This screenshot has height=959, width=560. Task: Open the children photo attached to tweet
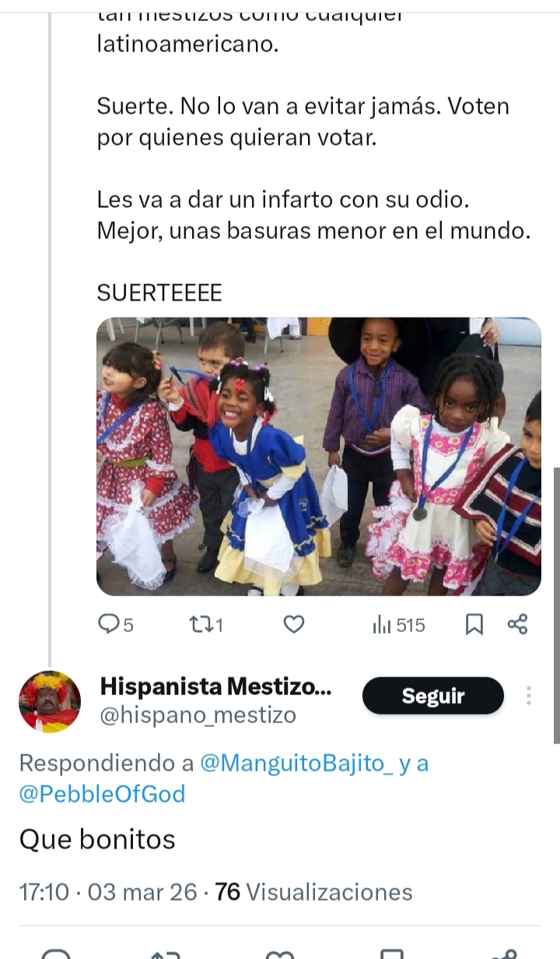tap(318, 456)
